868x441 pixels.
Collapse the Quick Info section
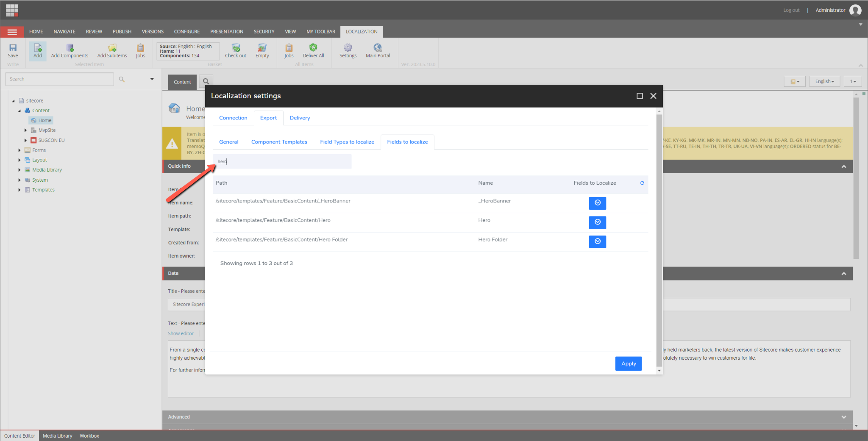(x=844, y=166)
